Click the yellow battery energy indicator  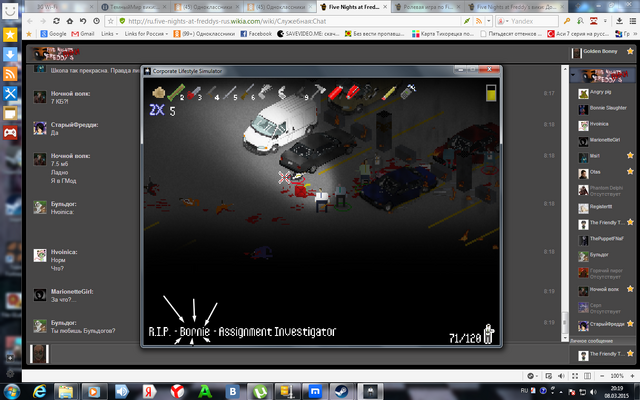click(x=491, y=93)
